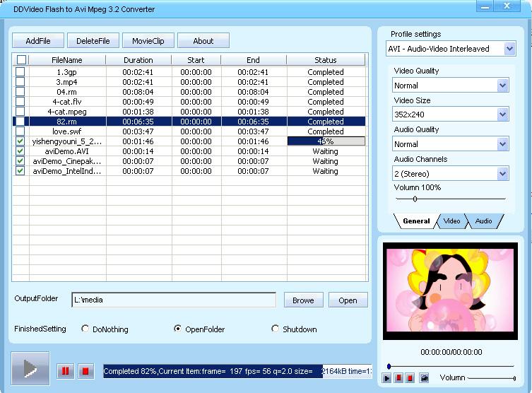Click the snapshot icon in the preview player
This screenshot has height=393, width=532.
coord(424,378)
